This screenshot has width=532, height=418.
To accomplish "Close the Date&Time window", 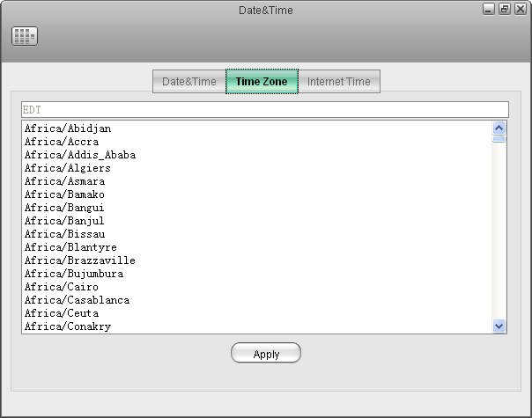I will [519, 9].
